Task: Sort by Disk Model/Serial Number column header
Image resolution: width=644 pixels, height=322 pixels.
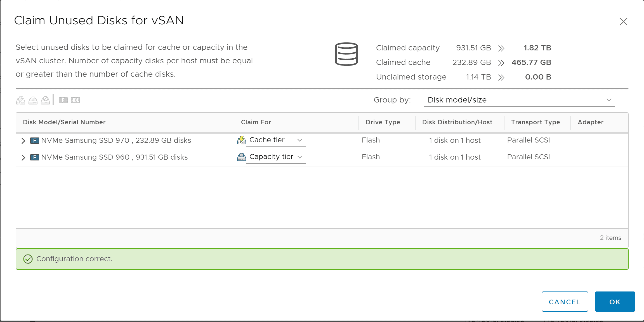Action: (x=64, y=122)
